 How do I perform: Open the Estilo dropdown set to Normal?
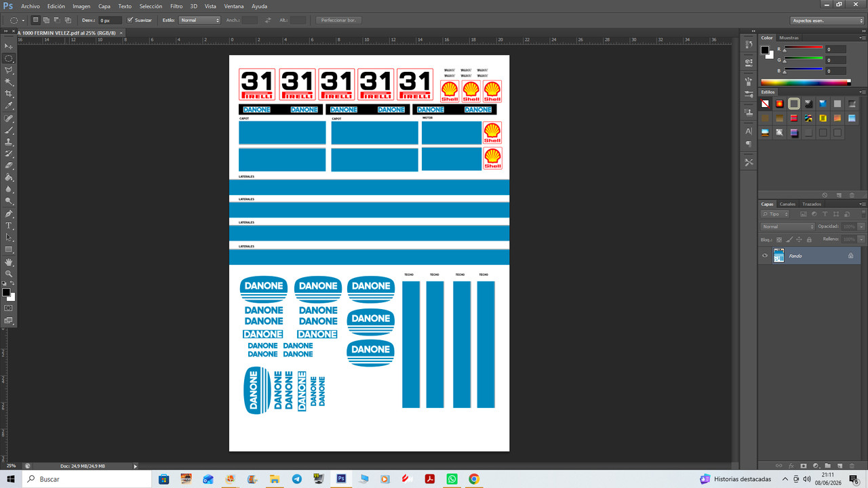coord(199,20)
